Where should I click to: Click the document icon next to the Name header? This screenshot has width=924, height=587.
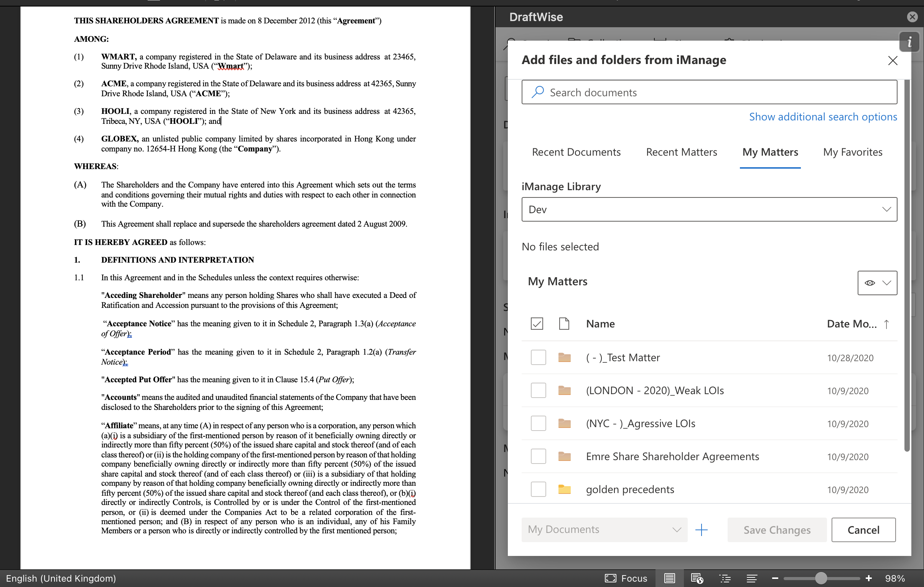point(565,324)
